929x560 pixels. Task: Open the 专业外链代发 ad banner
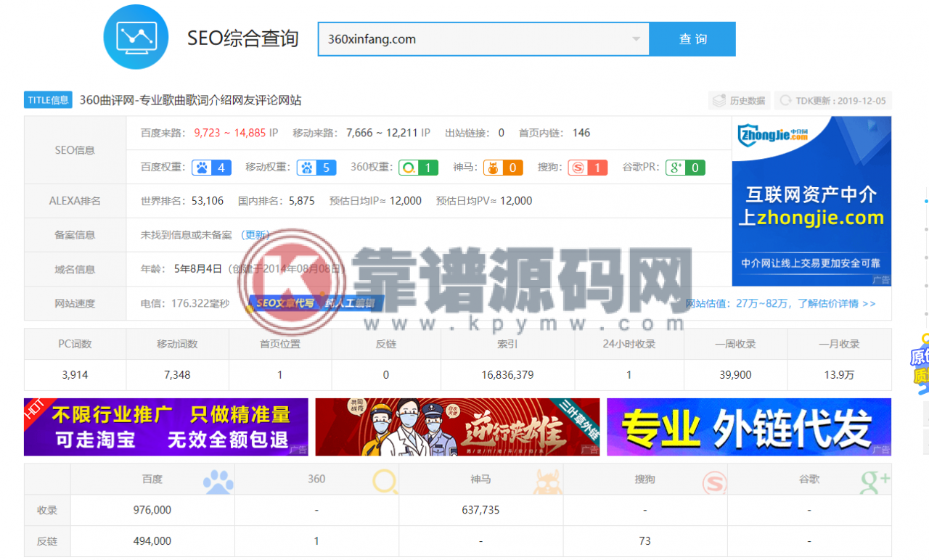click(x=749, y=427)
